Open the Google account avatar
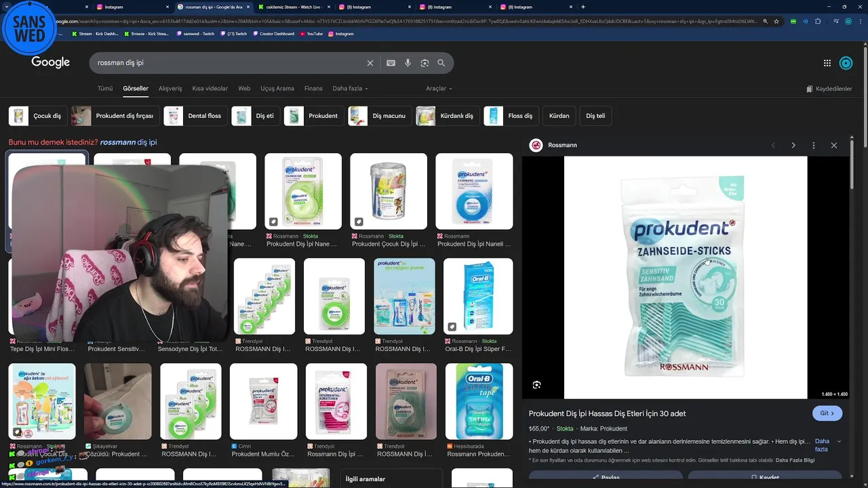 click(846, 63)
